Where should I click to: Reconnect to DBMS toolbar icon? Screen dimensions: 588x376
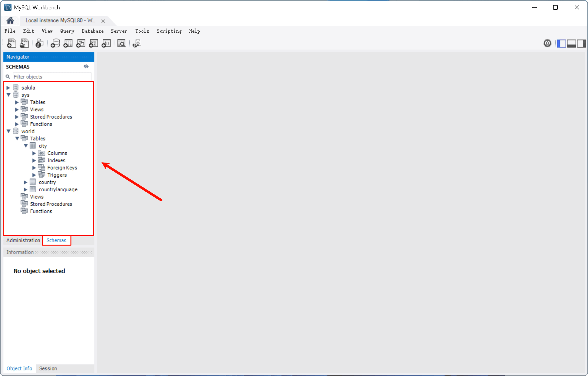pos(137,43)
